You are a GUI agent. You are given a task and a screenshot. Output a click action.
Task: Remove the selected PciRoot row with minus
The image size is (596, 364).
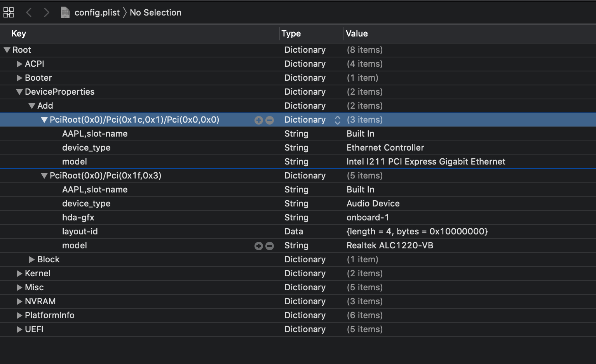coord(270,120)
